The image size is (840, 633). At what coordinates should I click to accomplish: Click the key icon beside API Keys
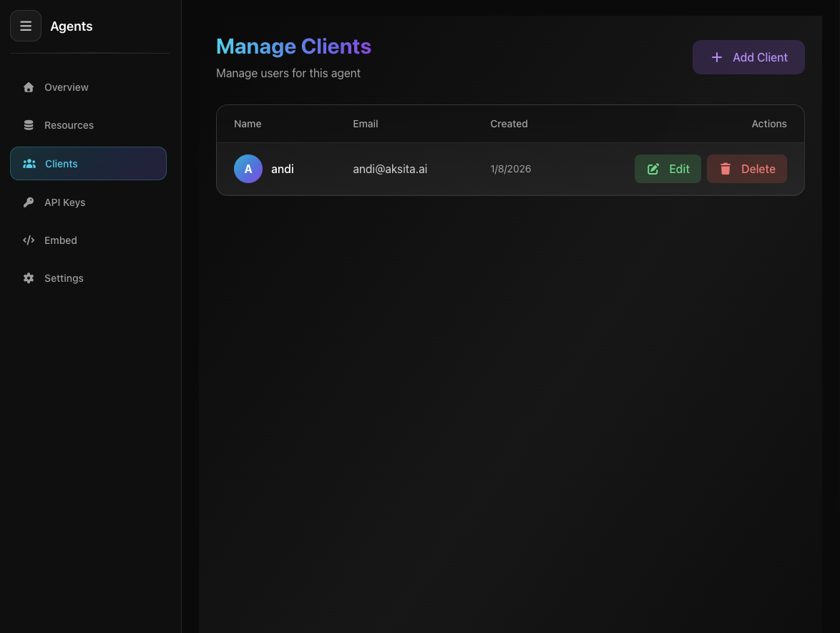(x=29, y=202)
